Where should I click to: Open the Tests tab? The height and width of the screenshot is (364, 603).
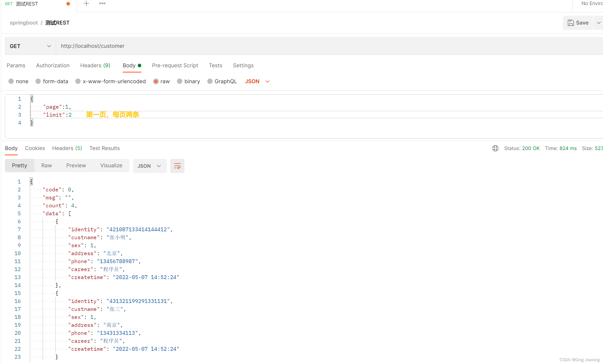215,65
